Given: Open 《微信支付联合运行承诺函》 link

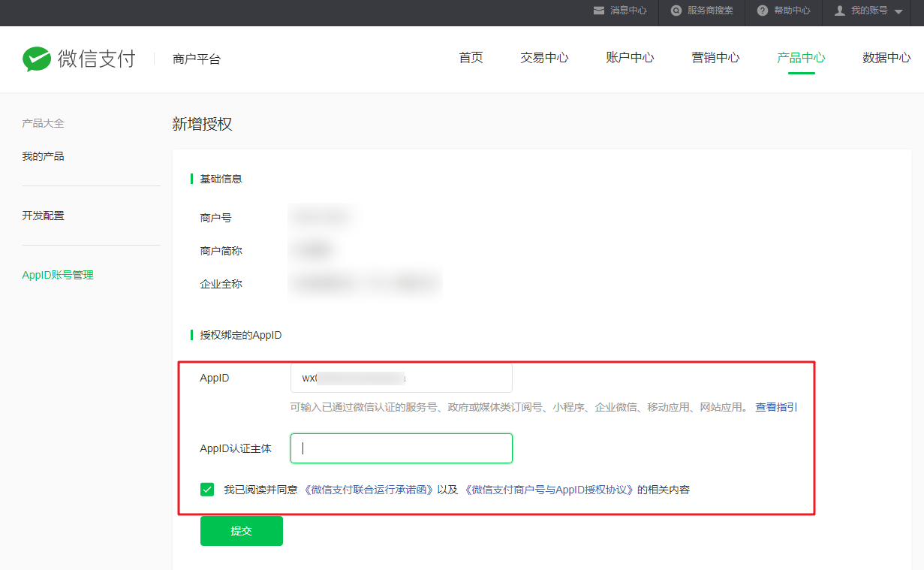Looking at the screenshot, I should (x=369, y=490).
